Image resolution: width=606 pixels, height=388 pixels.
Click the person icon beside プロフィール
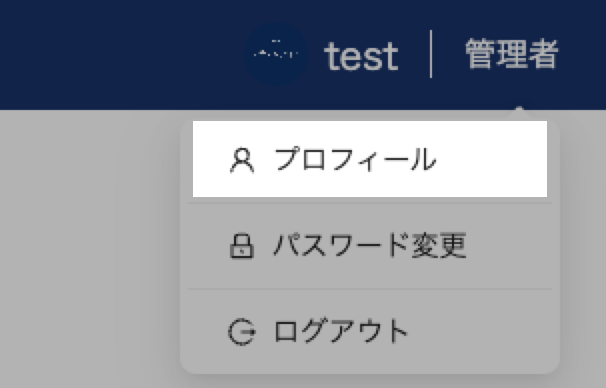[242, 160]
